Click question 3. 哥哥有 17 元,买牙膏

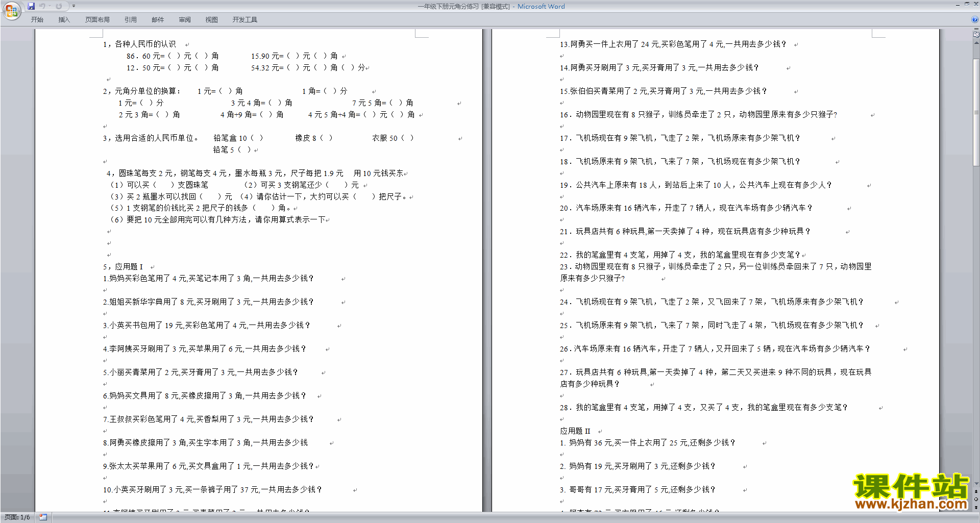[x=638, y=490]
